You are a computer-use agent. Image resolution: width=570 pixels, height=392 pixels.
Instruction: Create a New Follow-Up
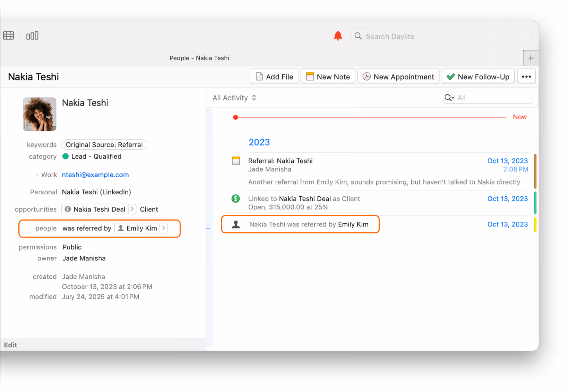pos(478,77)
